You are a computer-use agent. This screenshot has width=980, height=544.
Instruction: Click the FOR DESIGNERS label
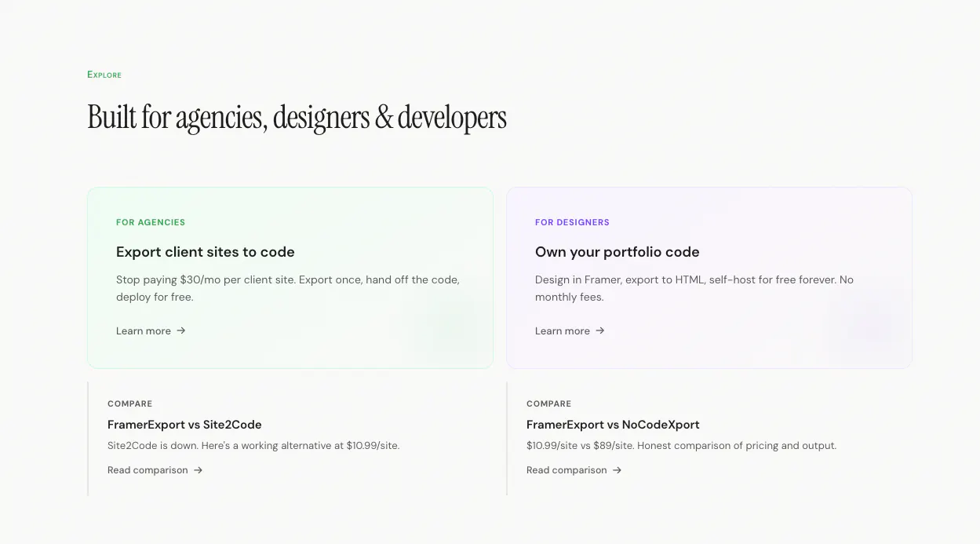(572, 222)
